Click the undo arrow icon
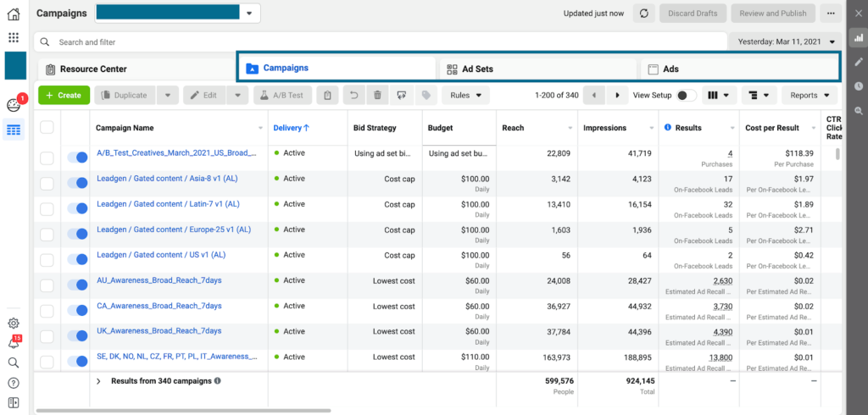The width and height of the screenshot is (868, 415). (353, 96)
